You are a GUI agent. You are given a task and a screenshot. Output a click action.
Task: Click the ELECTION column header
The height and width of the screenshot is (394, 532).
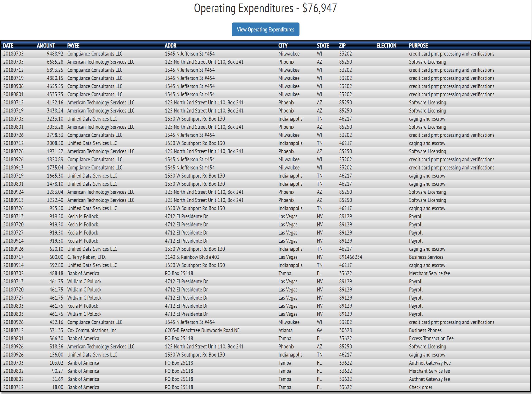pyautogui.click(x=386, y=46)
